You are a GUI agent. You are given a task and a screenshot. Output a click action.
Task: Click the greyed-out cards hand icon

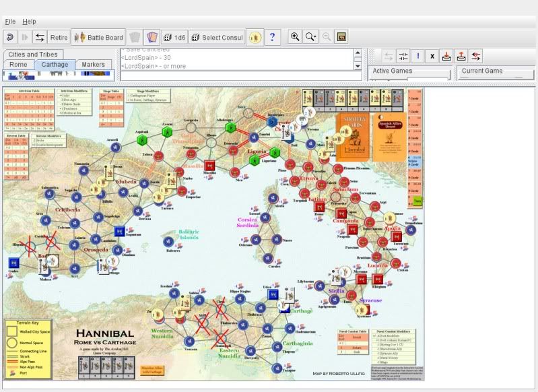[135, 37]
